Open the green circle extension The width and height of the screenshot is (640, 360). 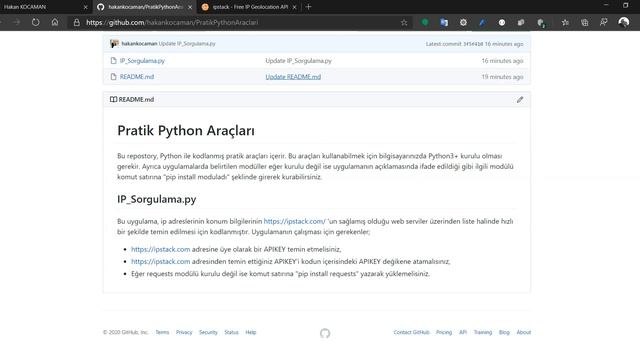point(425,22)
